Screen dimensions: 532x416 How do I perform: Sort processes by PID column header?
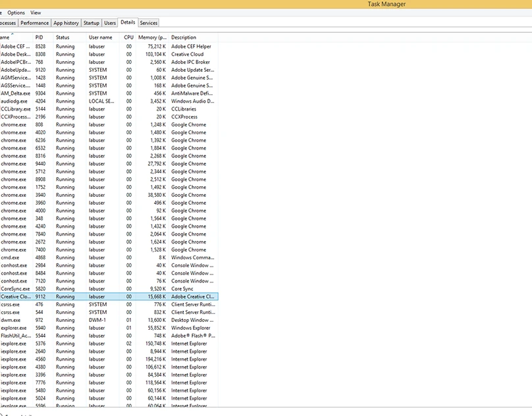40,38
